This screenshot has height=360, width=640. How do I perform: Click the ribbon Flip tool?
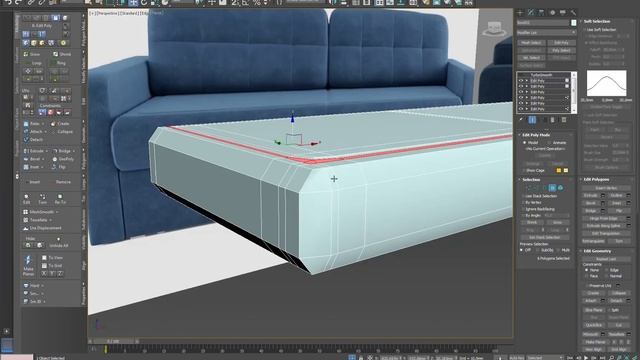pos(59,167)
